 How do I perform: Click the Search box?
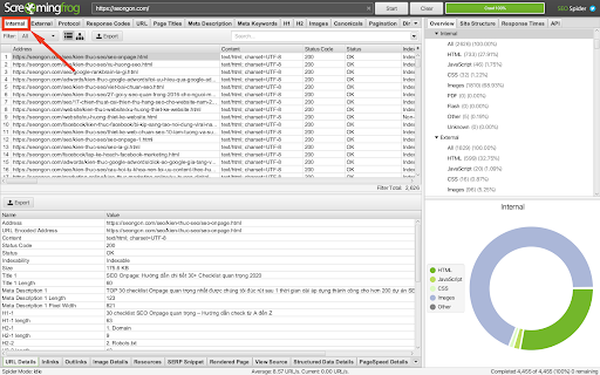click(x=321, y=36)
